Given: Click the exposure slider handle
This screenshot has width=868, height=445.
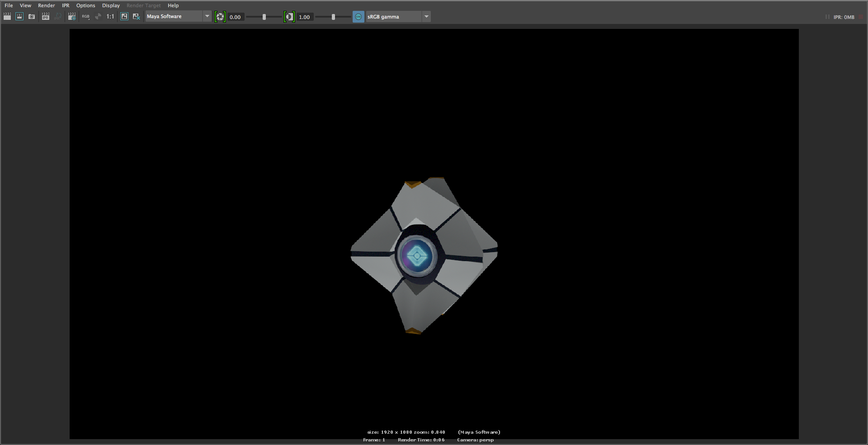Looking at the screenshot, I should (x=264, y=17).
